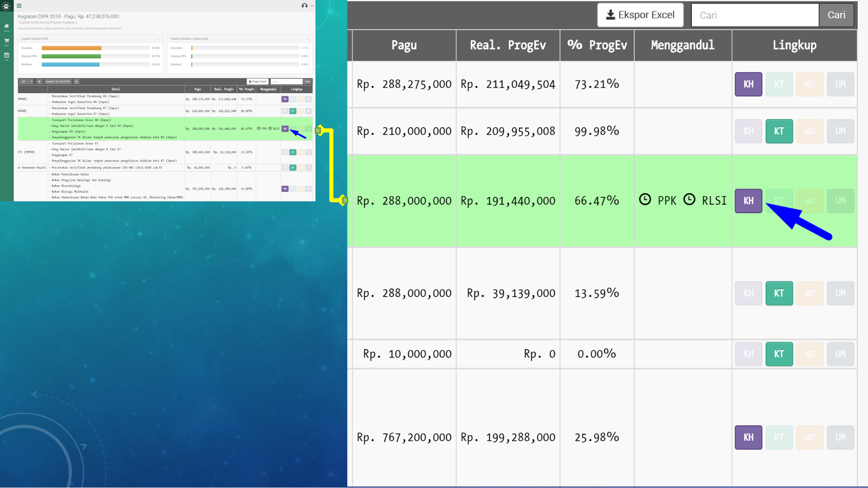Click the orange Diusulkan bar in Capaian DIPA
Viewport: 868px width, 488px height.
(x=72, y=48)
